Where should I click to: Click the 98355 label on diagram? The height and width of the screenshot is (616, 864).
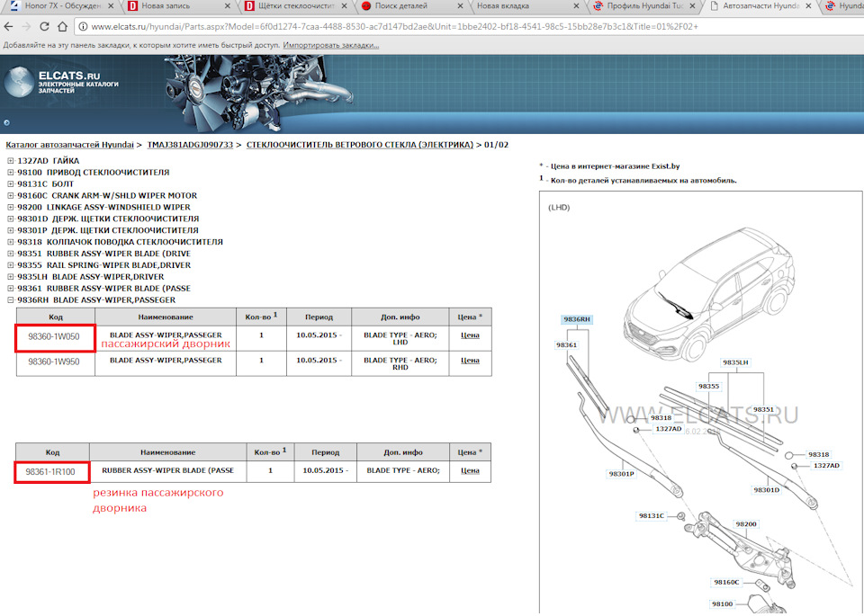pyautogui.click(x=708, y=387)
